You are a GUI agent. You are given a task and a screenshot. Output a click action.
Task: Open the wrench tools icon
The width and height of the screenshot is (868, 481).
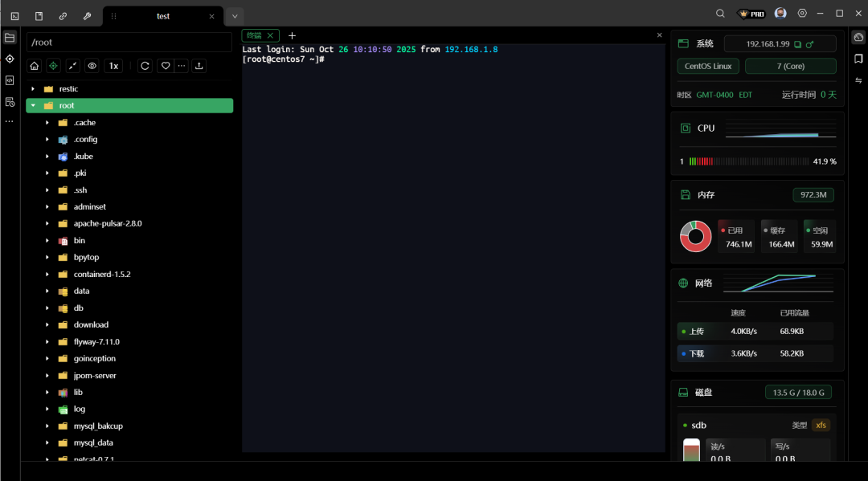point(87,16)
